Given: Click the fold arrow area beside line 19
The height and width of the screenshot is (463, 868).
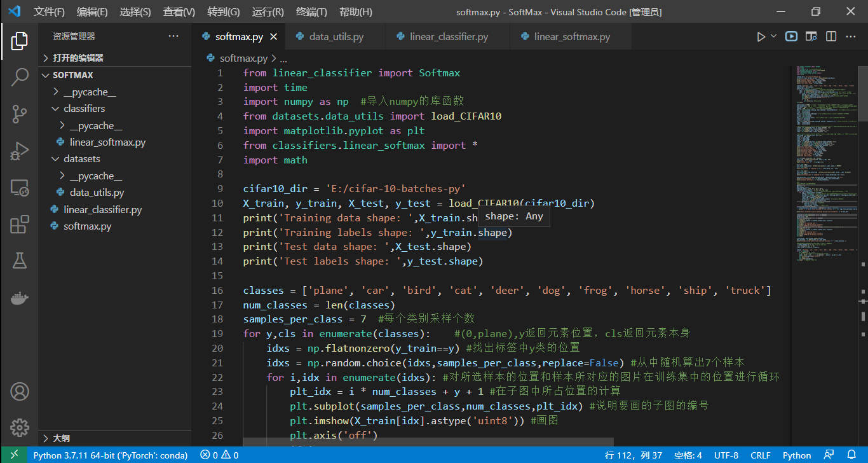Looking at the screenshot, I should (x=233, y=334).
